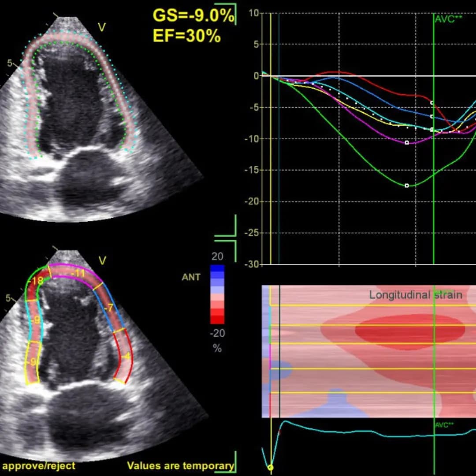Select the yellow basal segment labeled -9

pyautogui.click(x=33, y=362)
